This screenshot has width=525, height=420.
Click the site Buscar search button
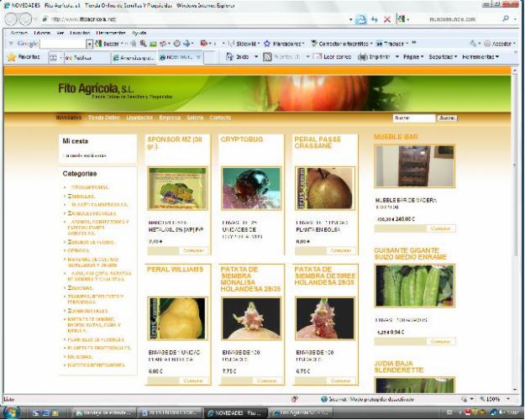pyautogui.click(x=447, y=118)
